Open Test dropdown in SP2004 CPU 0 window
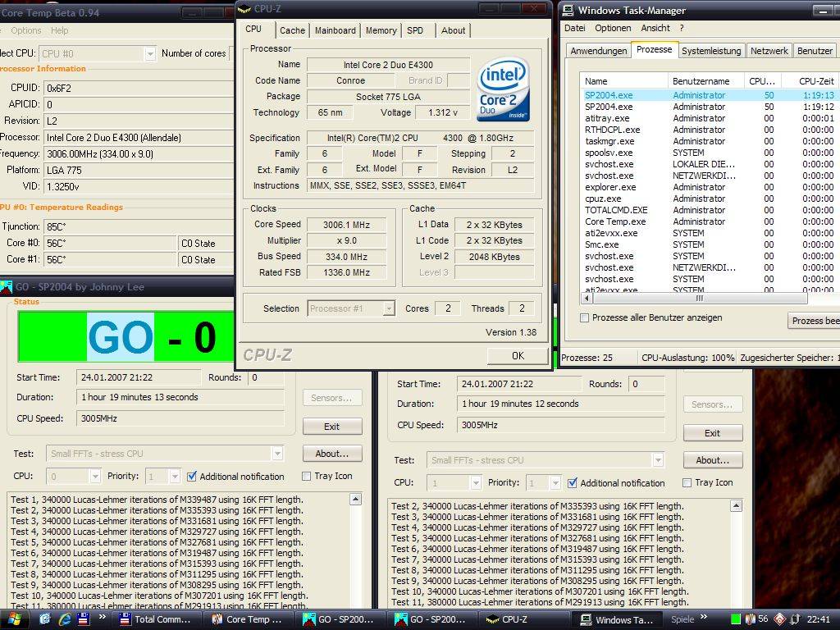840x630 pixels. coord(277,453)
